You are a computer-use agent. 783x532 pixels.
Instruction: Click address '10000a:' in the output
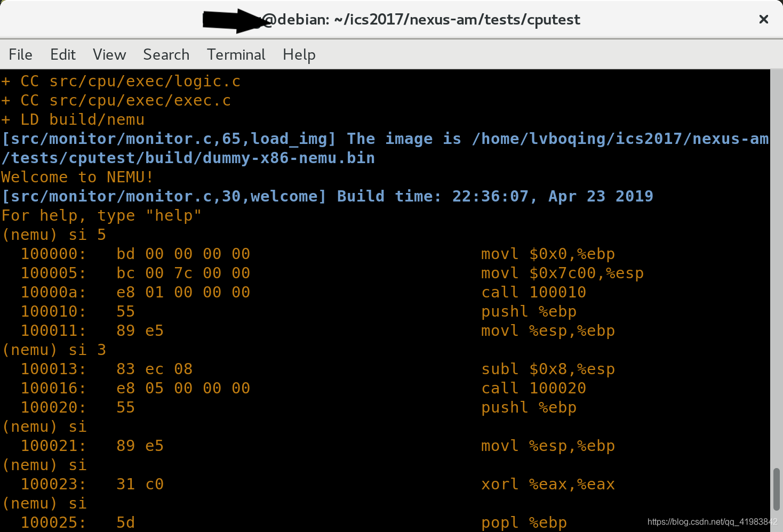coord(53,292)
